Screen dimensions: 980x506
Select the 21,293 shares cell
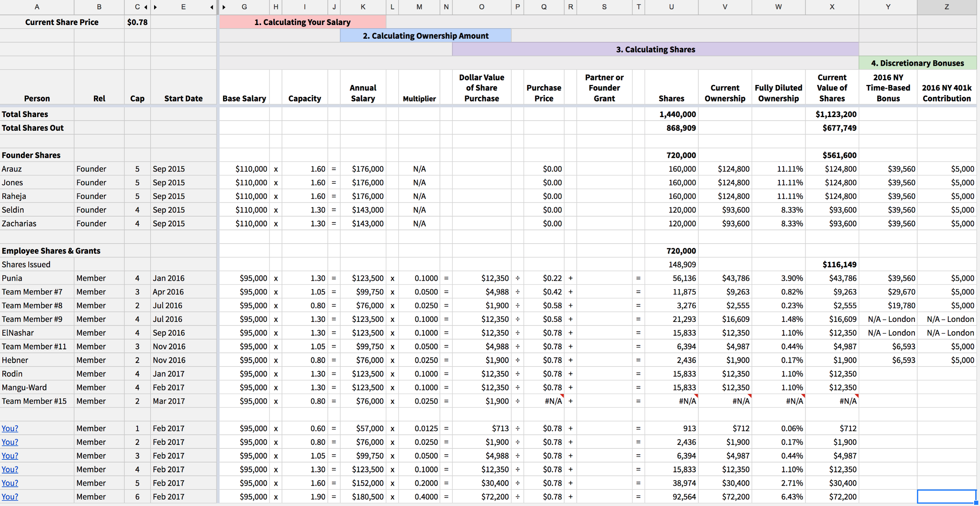point(671,319)
